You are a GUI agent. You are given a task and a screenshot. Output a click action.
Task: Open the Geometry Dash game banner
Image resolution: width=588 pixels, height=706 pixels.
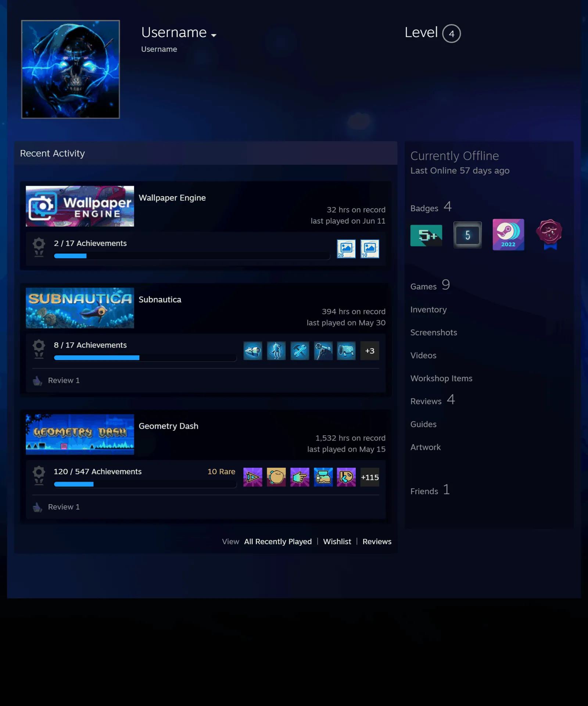80,434
